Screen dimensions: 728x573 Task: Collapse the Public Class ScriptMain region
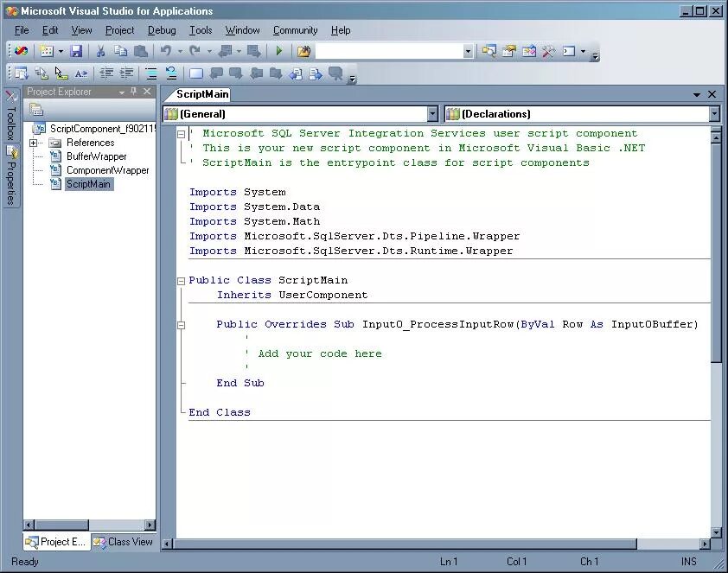(181, 281)
